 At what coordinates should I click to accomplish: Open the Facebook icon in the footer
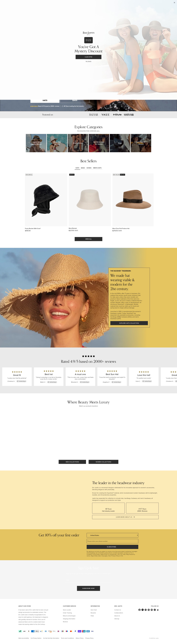pyautogui.click(x=140, y=610)
